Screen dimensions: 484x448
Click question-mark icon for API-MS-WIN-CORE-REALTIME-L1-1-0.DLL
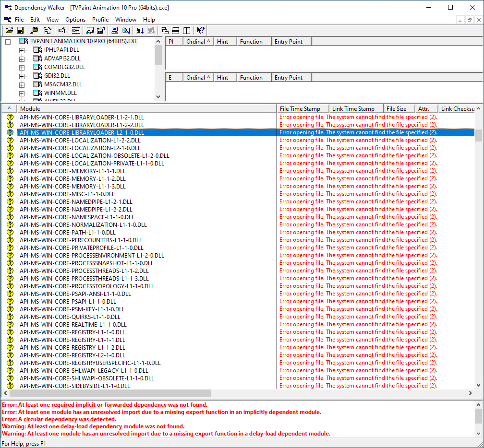[10, 324]
